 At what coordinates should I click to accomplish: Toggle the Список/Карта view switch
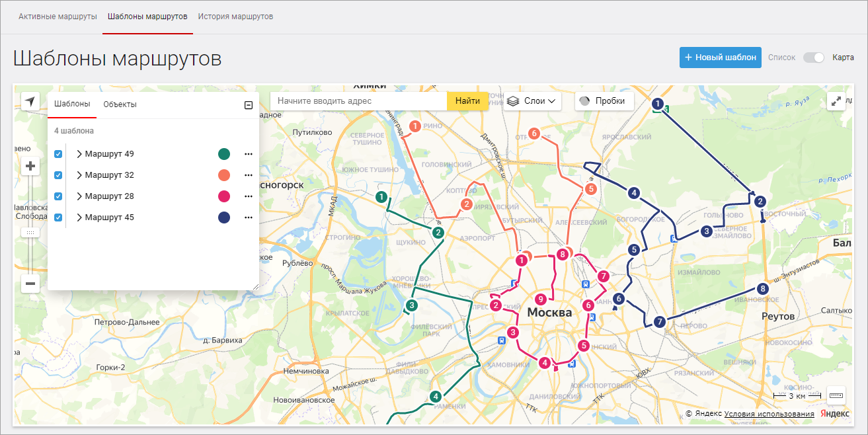point(814,58)
